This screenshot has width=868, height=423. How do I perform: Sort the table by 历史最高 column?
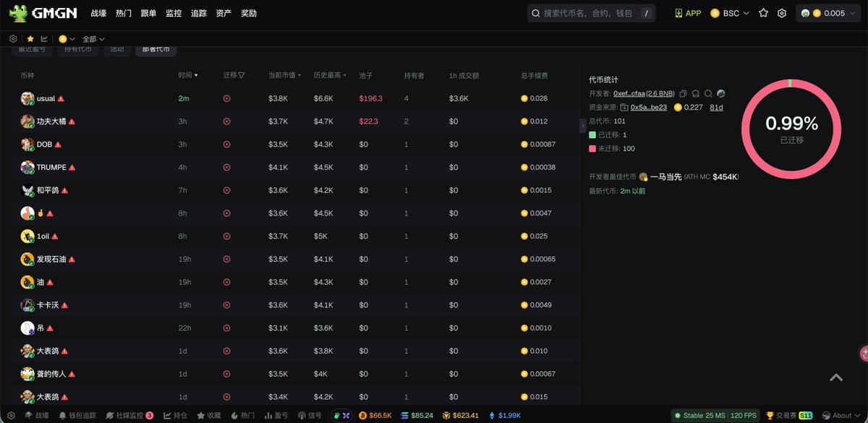(329, 75)
